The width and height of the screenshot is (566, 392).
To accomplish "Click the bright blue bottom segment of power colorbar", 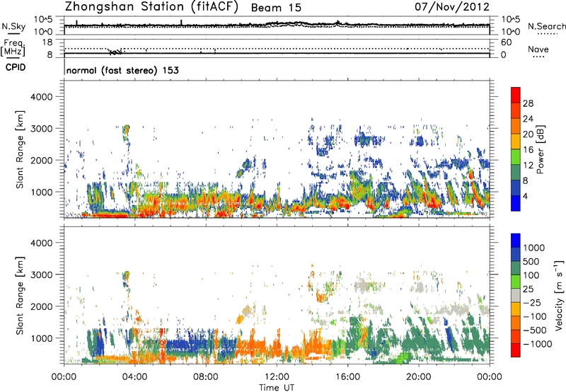I will (516, 203).
